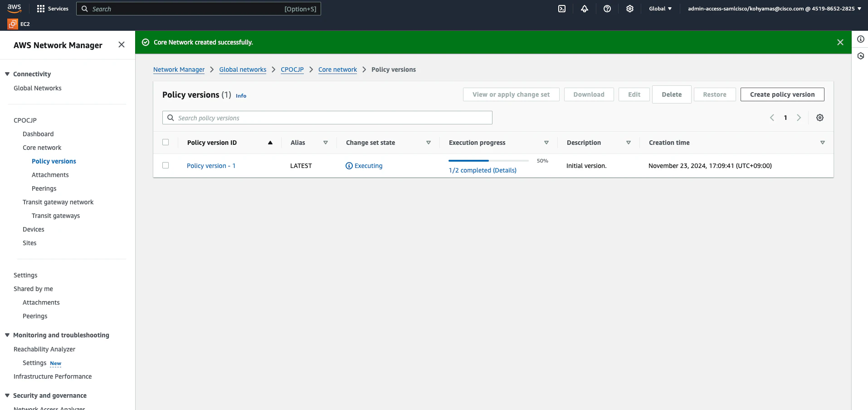The image size is (868, 410).
Task: Open Dashboard in sidebar
Action: click(38, 134)
